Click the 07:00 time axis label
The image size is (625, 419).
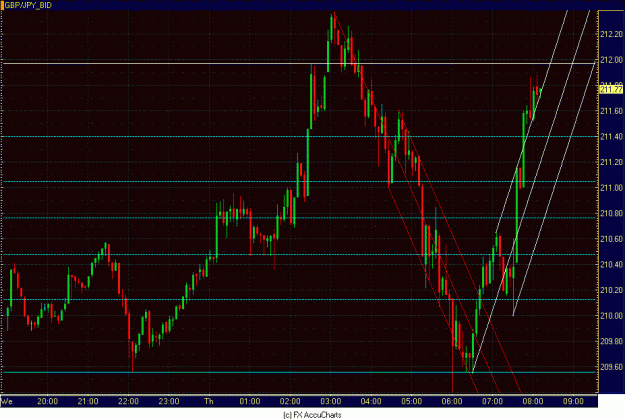pyautogui.click(x=492, y=401)
